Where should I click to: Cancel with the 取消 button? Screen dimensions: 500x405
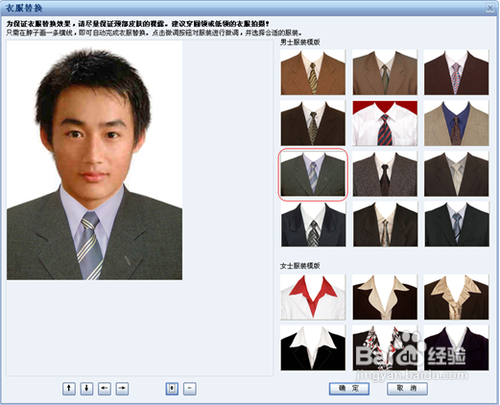point(407,388)
